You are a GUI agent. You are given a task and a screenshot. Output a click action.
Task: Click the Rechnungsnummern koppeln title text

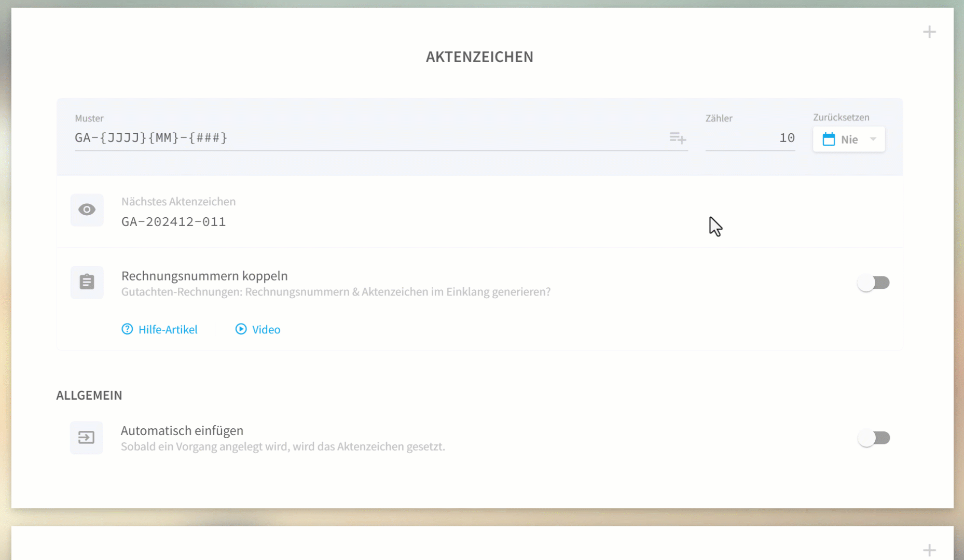tap(204, 276)
